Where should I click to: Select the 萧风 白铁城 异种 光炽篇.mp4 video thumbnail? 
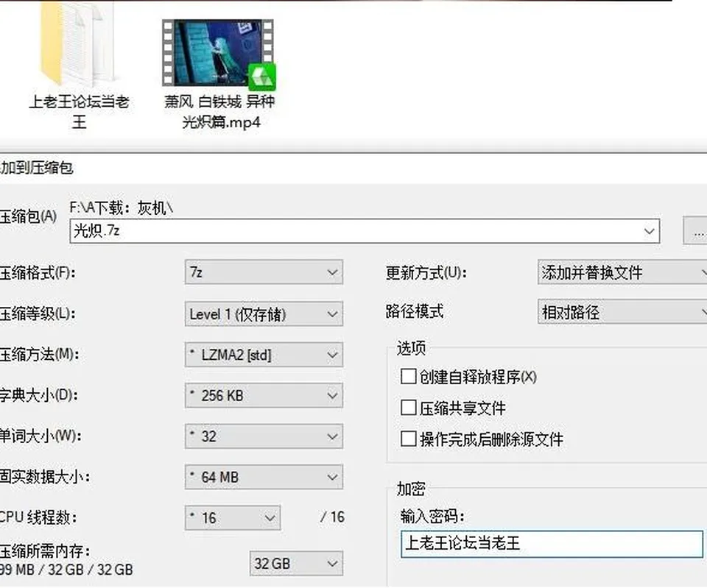[x=219, y=53]
